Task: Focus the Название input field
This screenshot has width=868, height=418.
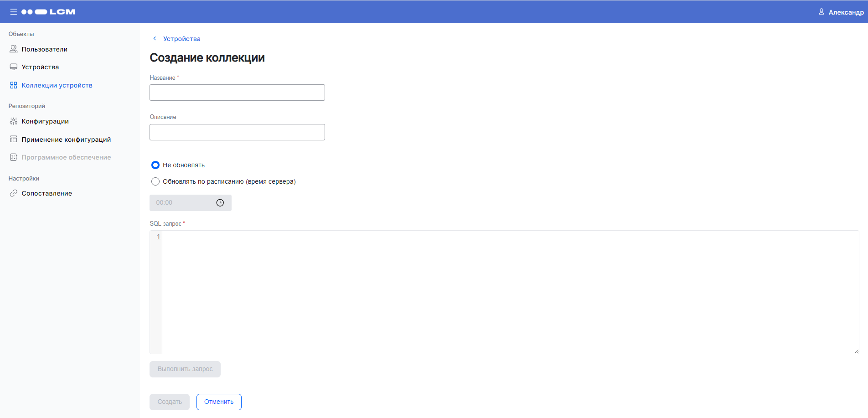Action: [x=237, y=93]
